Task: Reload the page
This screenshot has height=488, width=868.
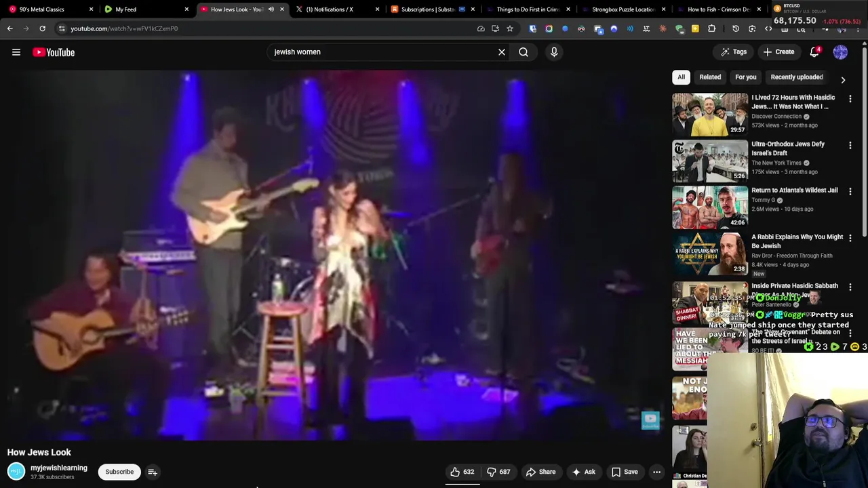Action: pyautogui.click(x=42, y=28)
